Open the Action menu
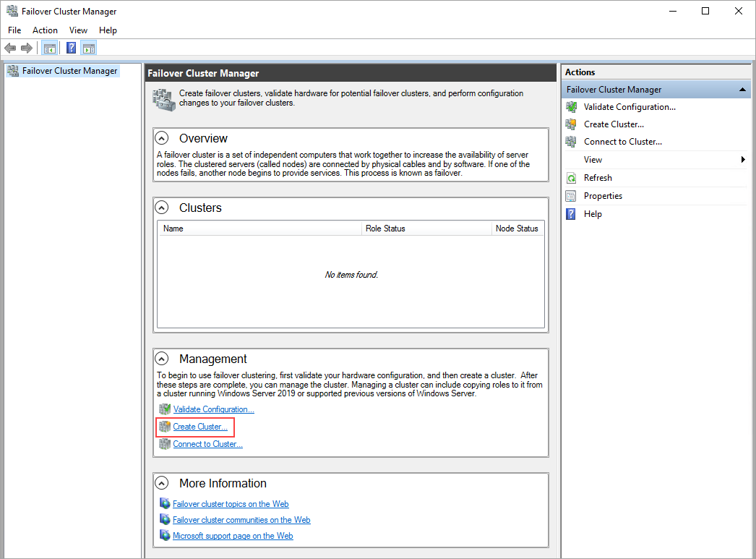This screenshot has width=756, height=559. tap(45, 30)
